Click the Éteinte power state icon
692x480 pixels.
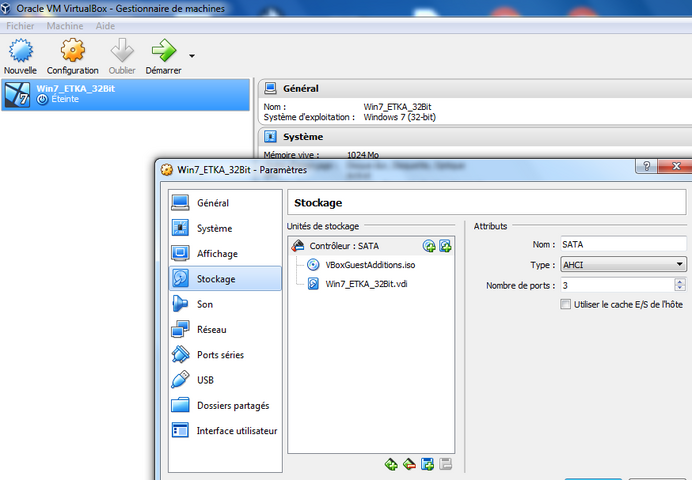tap(42, 99)
